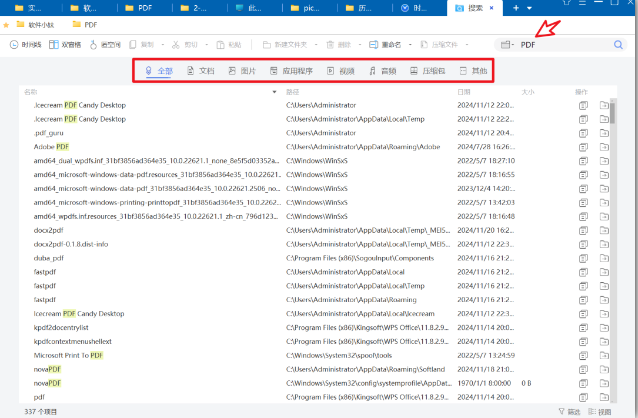Open the dropdown arrow next to 重命名
Image resolution: width=638 pixels, height=418 pixels.
(410, 44)
